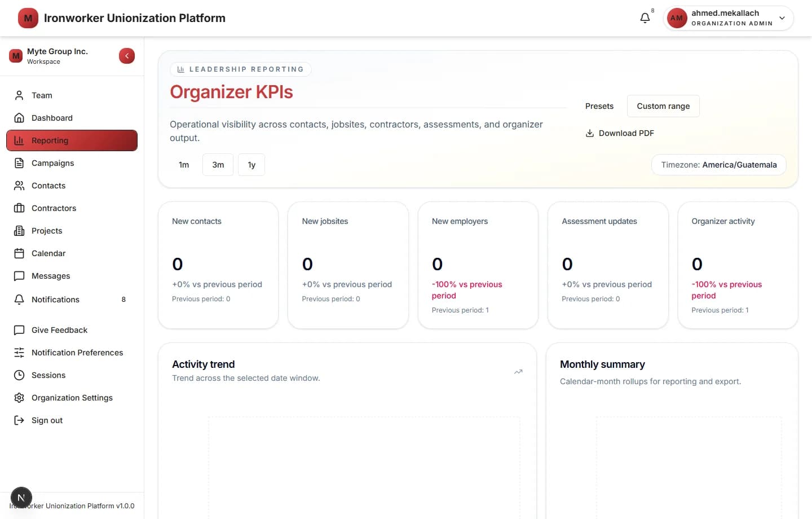Screen dimensions: 812x519
Task: Open Team in the sidebar
Action: click(x=72, y=95)
